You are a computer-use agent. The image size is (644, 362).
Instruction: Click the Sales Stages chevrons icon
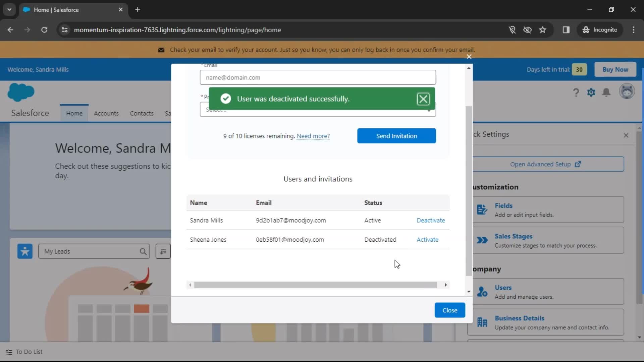[482, 240]
